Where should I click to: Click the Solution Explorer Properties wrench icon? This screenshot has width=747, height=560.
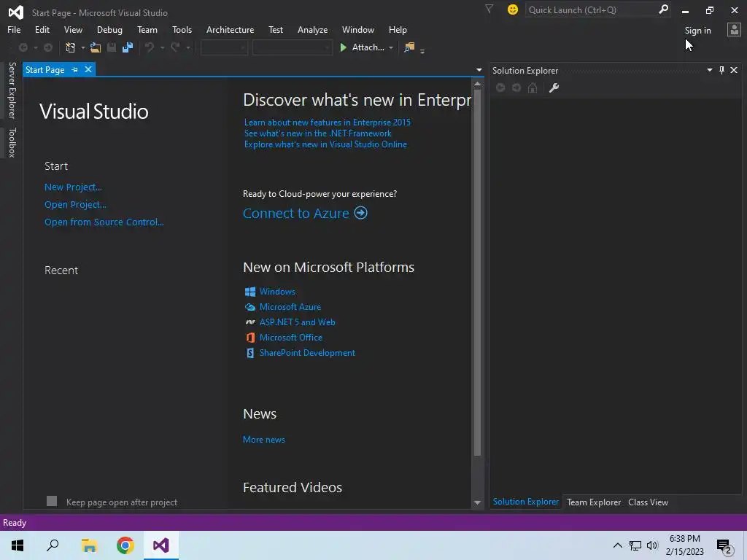554,87
